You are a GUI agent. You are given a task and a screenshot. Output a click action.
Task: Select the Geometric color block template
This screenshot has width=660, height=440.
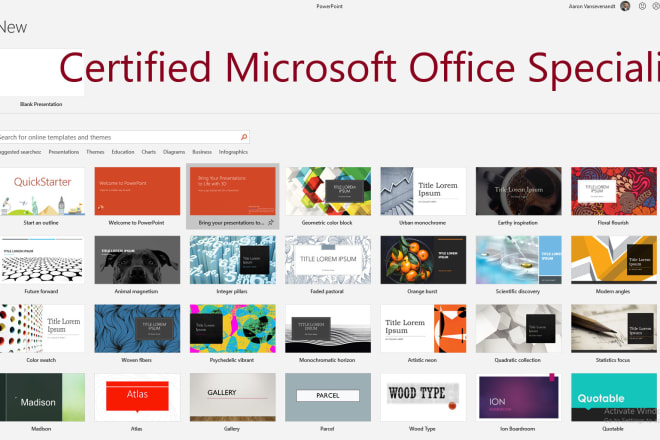point(328,191)
